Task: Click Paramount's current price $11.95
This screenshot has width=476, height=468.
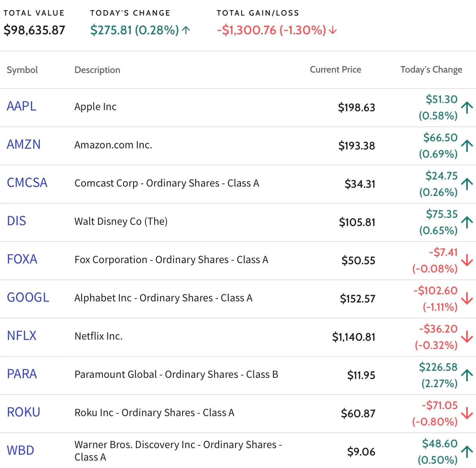Action: (x=361, y=375)
